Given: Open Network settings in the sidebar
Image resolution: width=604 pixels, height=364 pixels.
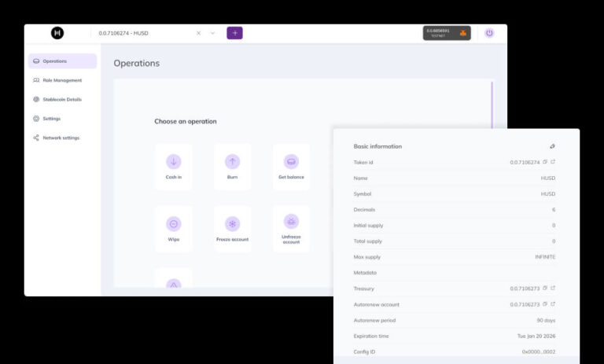Looking at the screenshot, I should pos(62,138).
